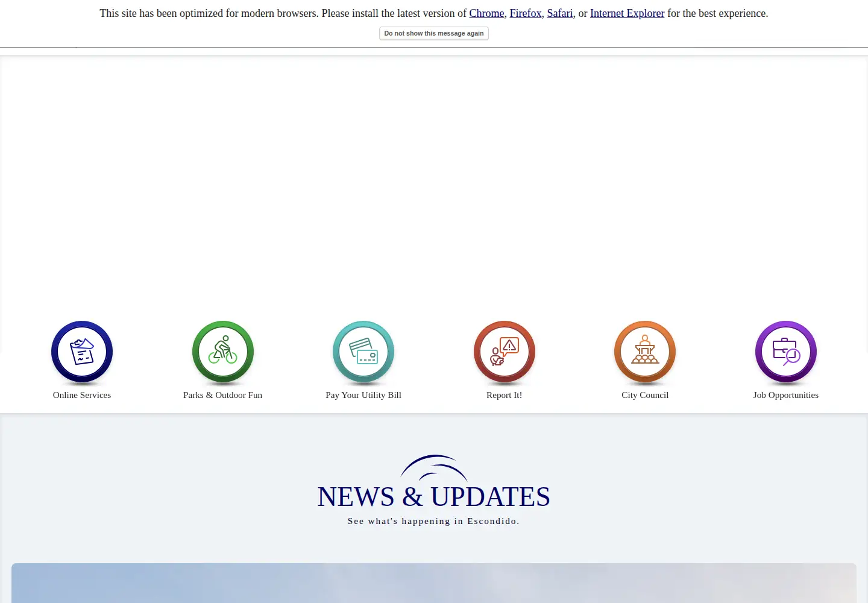Open the Report It! warning icon
This screenshot has width=868, height=603.
tap(505, 352)
